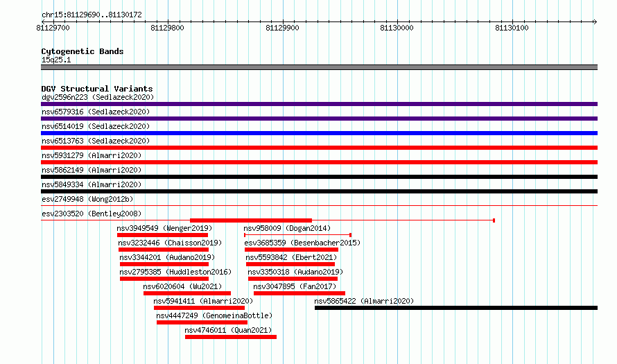This screenshot has width=617, height=364.
Task: Click the nsv5849334 (Almarri2020) label
Action: click(x=92, y=184)
